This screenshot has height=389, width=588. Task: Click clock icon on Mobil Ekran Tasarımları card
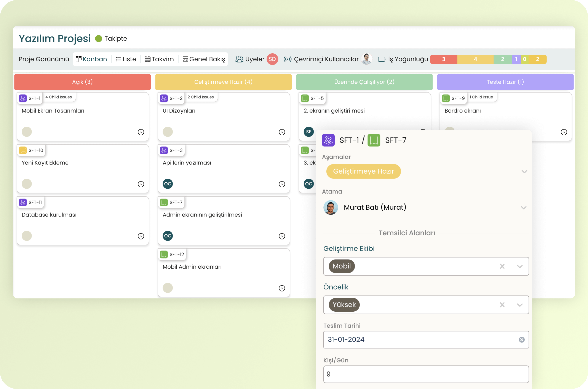coord(141,132)
